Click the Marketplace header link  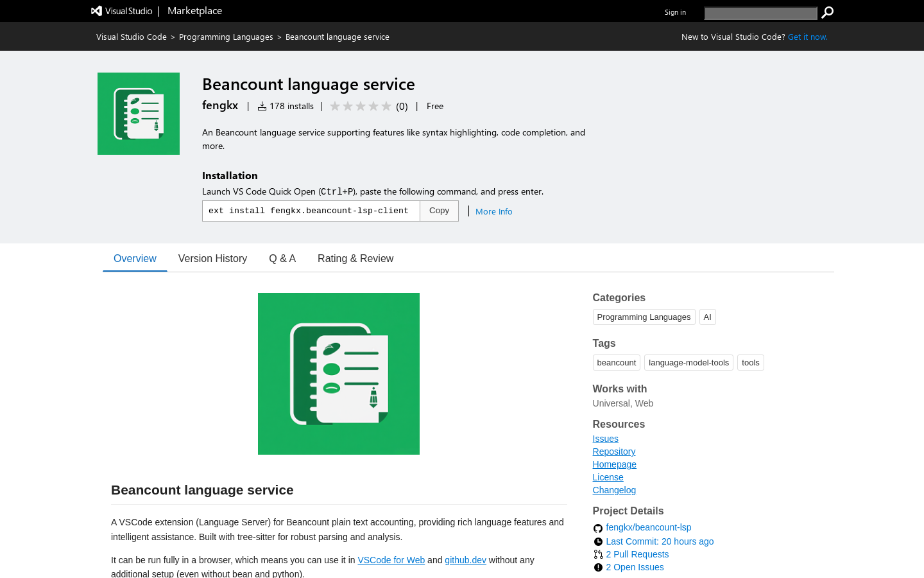(194, 11)
